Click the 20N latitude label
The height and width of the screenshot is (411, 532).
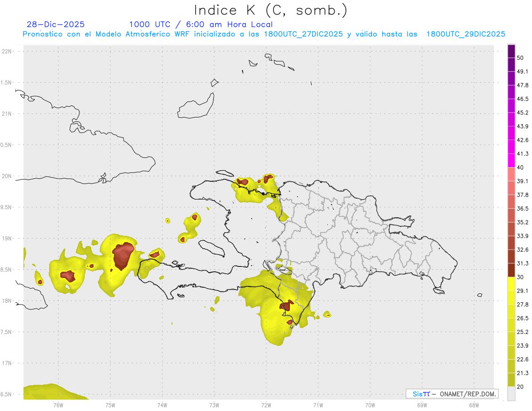pos(6,176)
